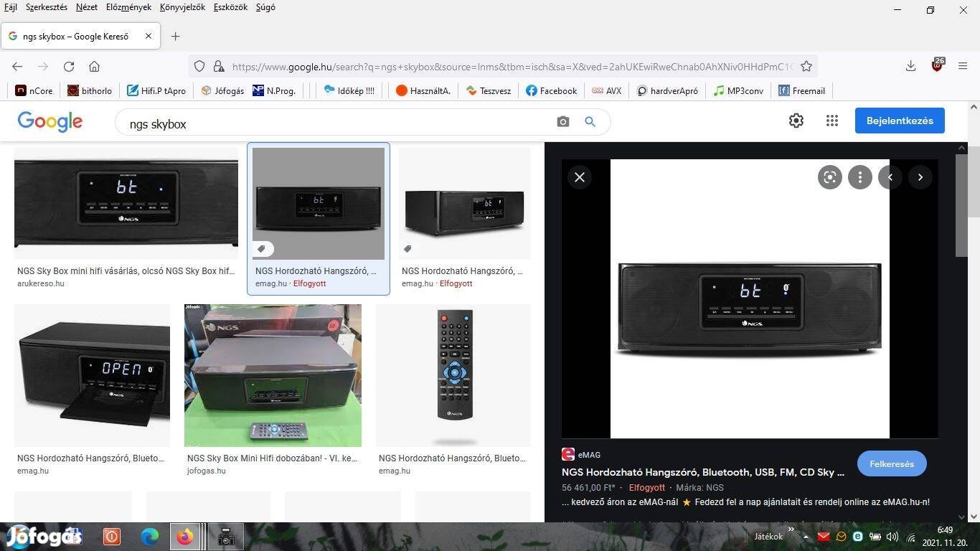Open the downloads arrow icon
Viewport: 980px width, 551px height.
(910, 66)
